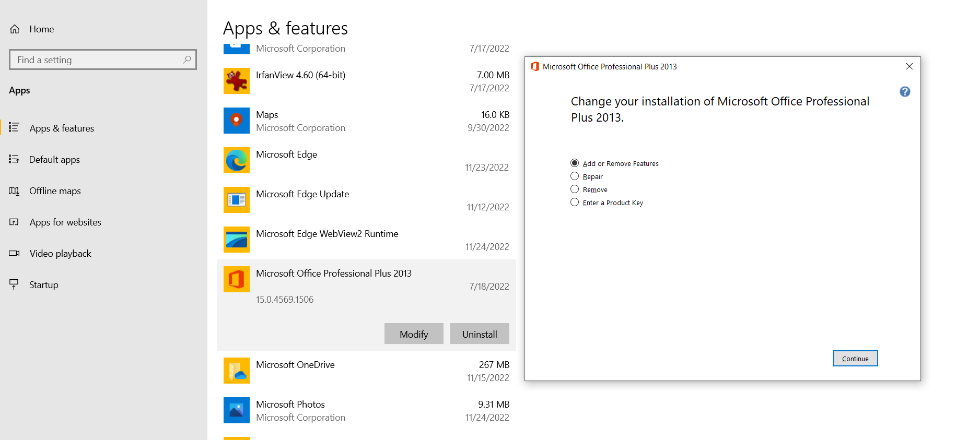Click the Apps & features page heading
Image resolution: width=980 pixels, height=440 pixels.
[285, 28]
